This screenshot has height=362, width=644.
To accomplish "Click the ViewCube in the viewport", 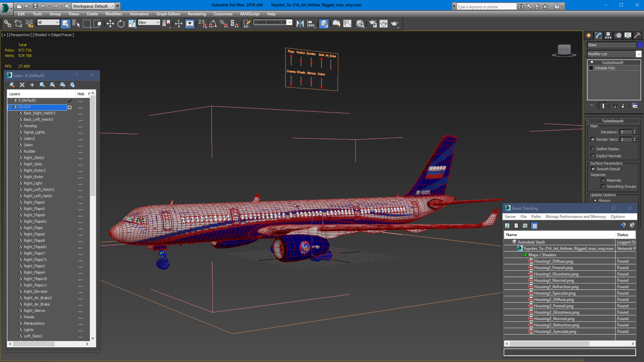I will [x=564, y=50].
